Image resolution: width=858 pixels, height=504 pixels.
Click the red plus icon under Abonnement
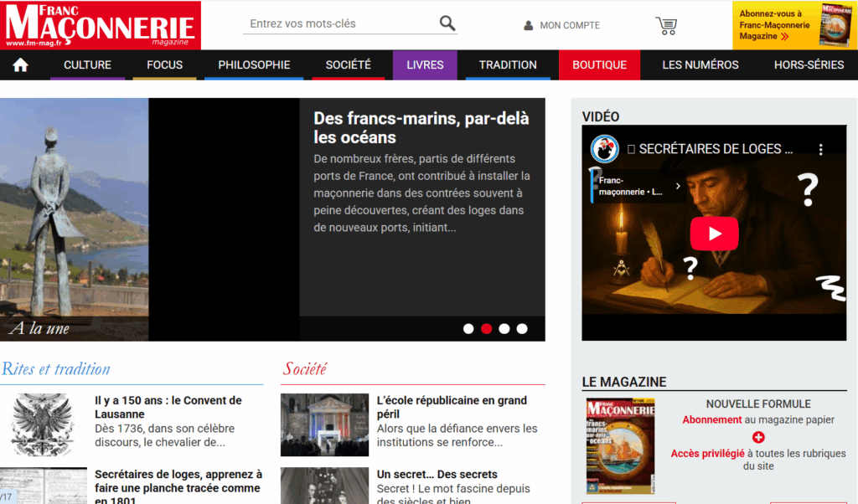[x=758, y=437]
